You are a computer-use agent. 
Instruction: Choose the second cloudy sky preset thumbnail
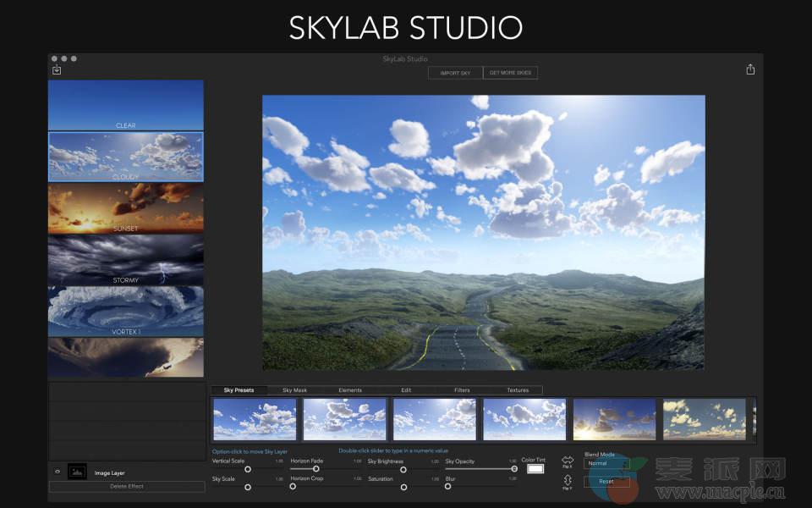tap(344, 419)
